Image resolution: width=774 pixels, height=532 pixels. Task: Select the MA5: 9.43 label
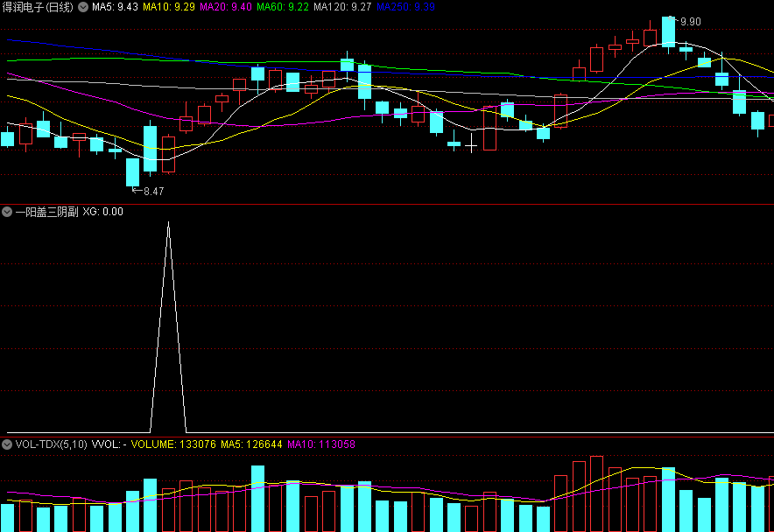115,7
